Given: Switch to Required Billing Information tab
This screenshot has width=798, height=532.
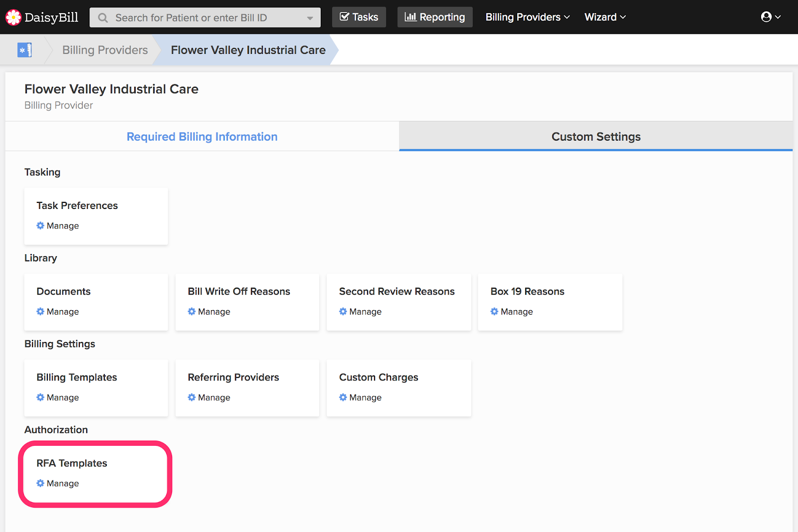Looking at the screenshot, I should point(202,137).
